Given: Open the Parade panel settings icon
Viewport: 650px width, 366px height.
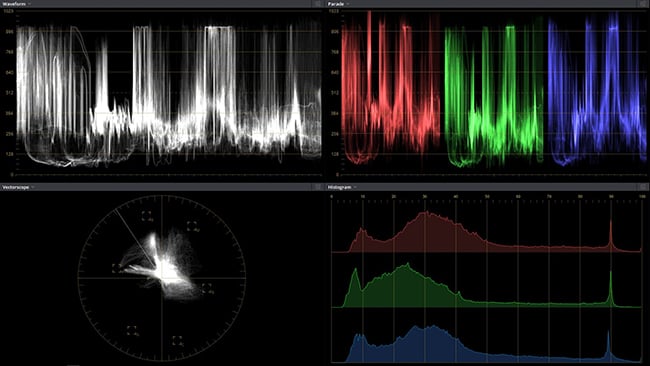Looking at the screenshot, I should coord(643,4).
